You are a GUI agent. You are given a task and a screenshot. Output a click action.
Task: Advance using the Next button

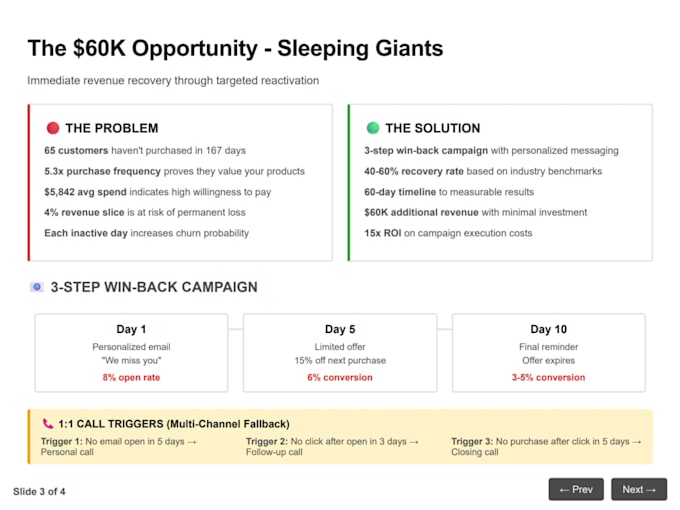639,489
